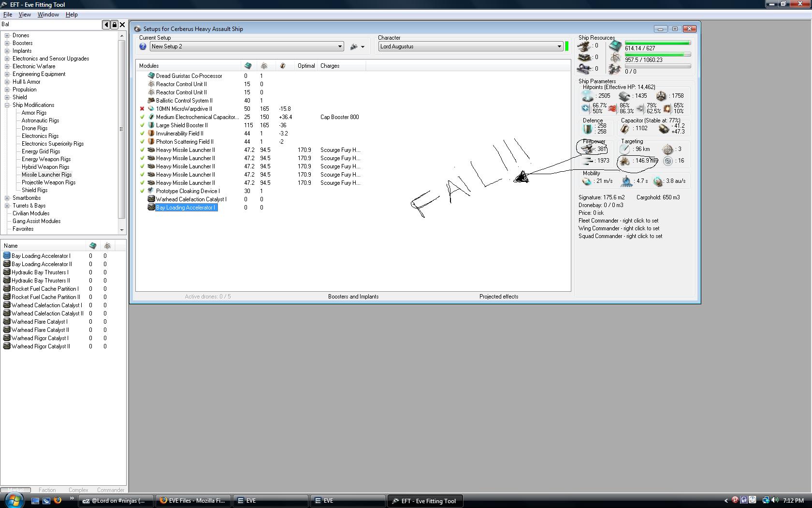Open the Help menu
Screen dimensions: 812x508
[x=72, y=15]
